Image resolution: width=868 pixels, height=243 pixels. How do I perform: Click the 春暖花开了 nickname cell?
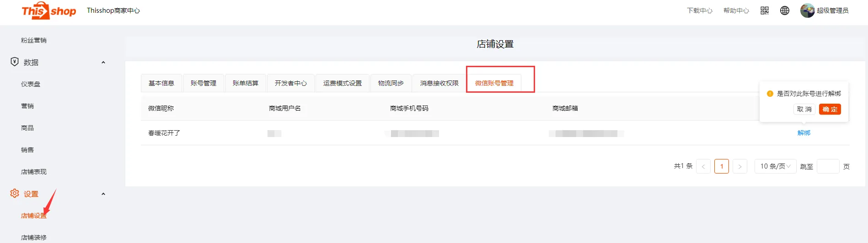(164, 133)
